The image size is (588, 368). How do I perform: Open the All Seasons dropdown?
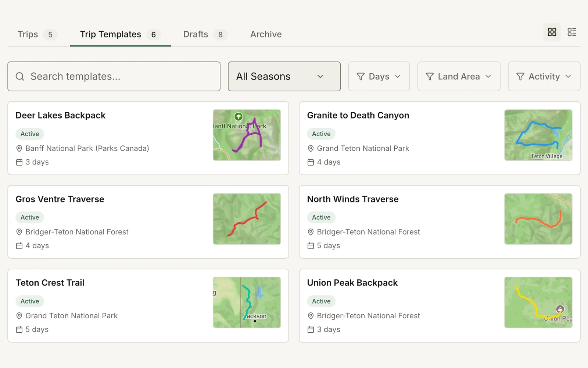point(284,76)
